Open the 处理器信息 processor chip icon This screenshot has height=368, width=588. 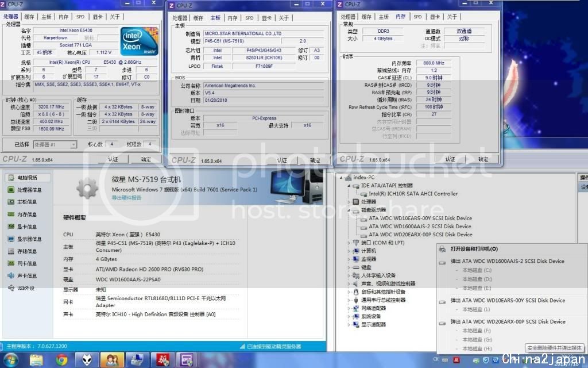11,190
